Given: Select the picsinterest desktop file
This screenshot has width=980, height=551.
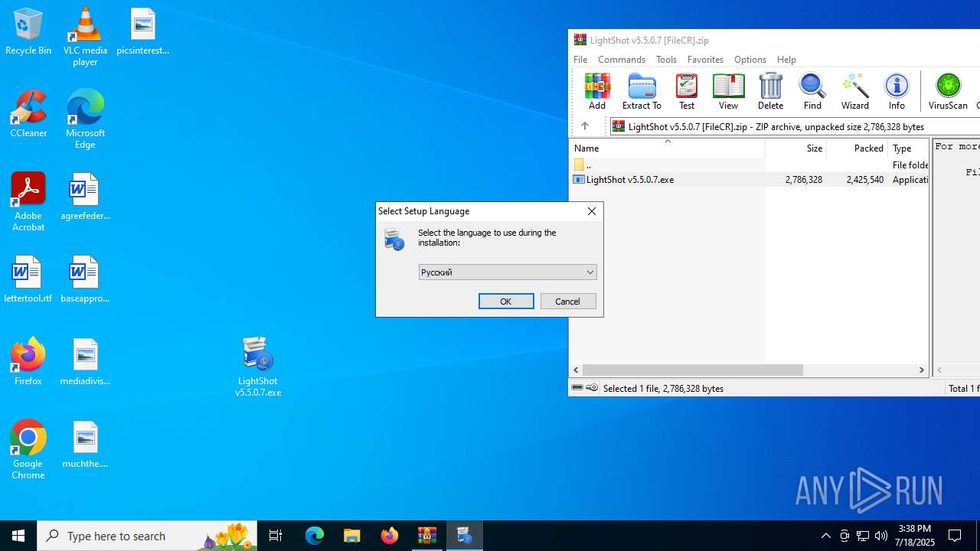Looking at the screenshot, I should (x=143, y=31).
